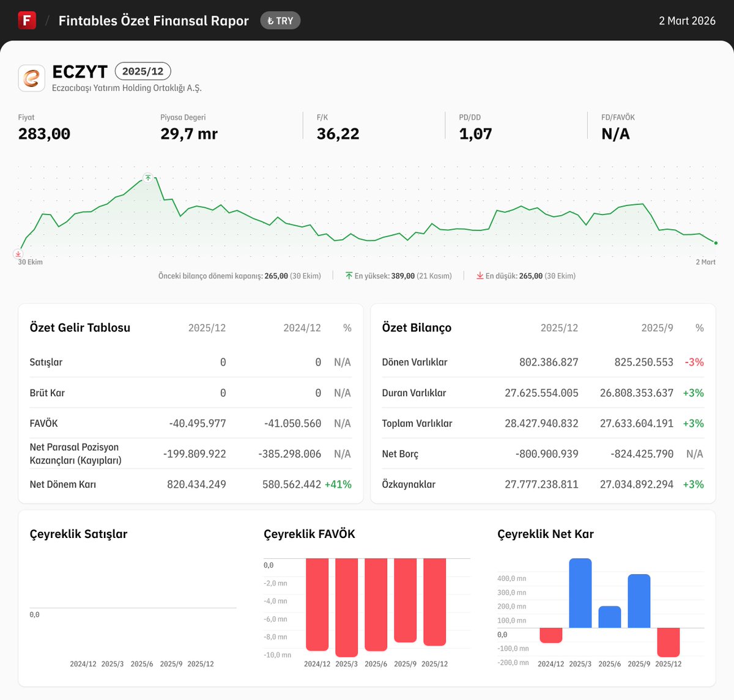Toggle the TRY currency badge
Image resolution: width=734 pixels, height=700 pixels.
pyautogui.click(x=280, y=20)
